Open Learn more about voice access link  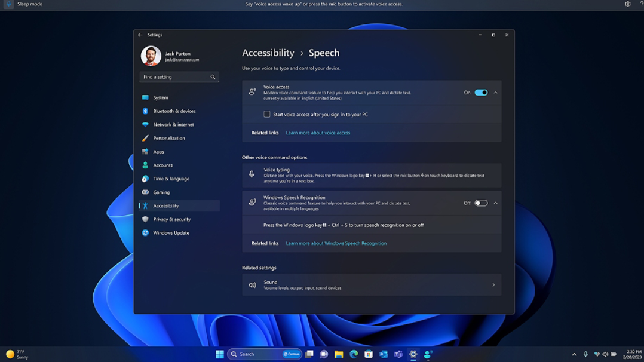click(x=318, y=133)
